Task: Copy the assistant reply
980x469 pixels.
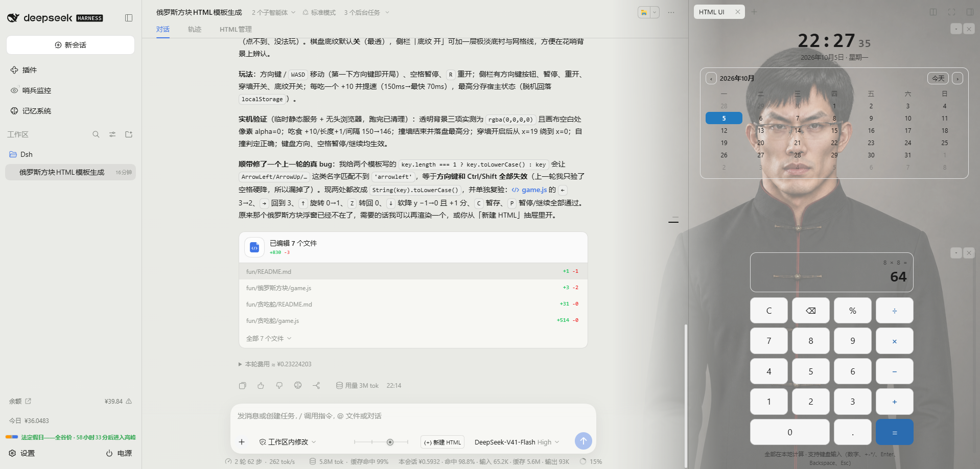Action: click(x=243, y=386)
